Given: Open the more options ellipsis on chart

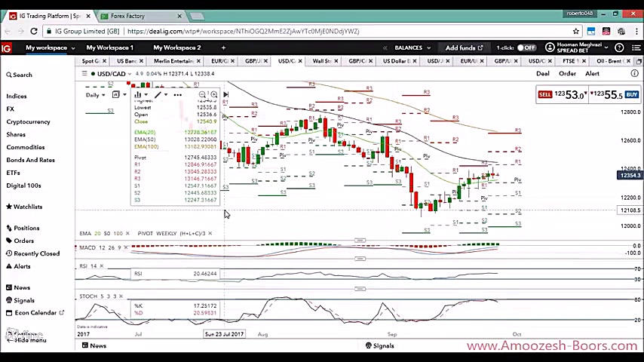Looking at the screenshot, I should click(177, 95).
